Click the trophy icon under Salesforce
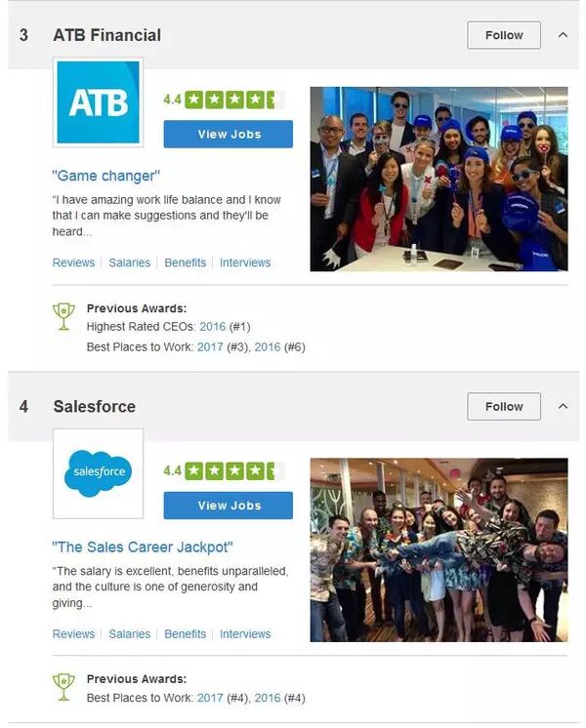This screenshot has height=728, width=586. pos(63,687)
